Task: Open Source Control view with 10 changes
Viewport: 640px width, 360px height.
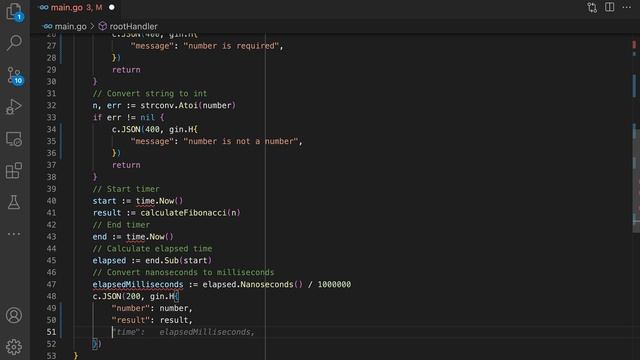Action: pyautogui.click(x=15, y=76)
